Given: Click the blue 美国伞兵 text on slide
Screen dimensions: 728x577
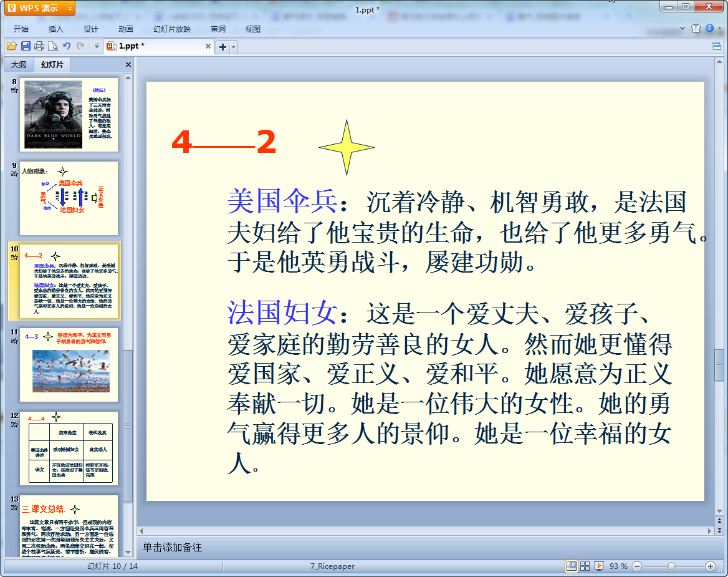Looking at the screenshot, I should tap(282, 201).
